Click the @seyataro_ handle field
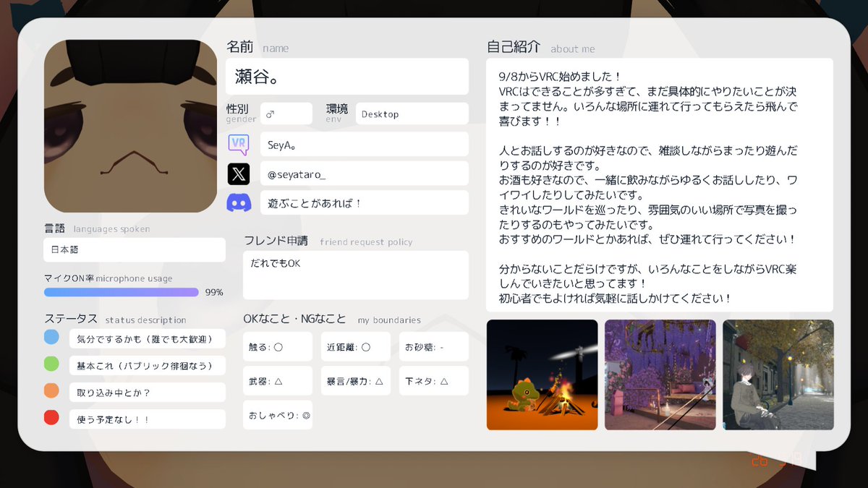 tap(365, 174)
